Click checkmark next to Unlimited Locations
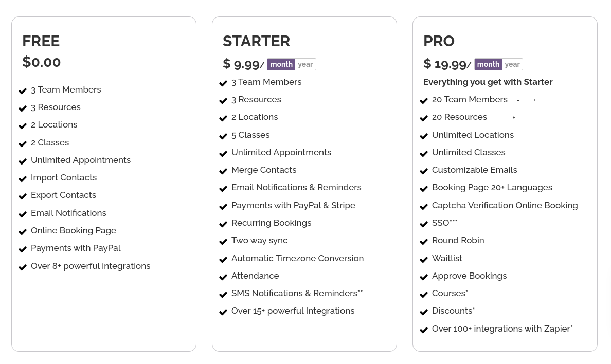 [x=424, y=136]
